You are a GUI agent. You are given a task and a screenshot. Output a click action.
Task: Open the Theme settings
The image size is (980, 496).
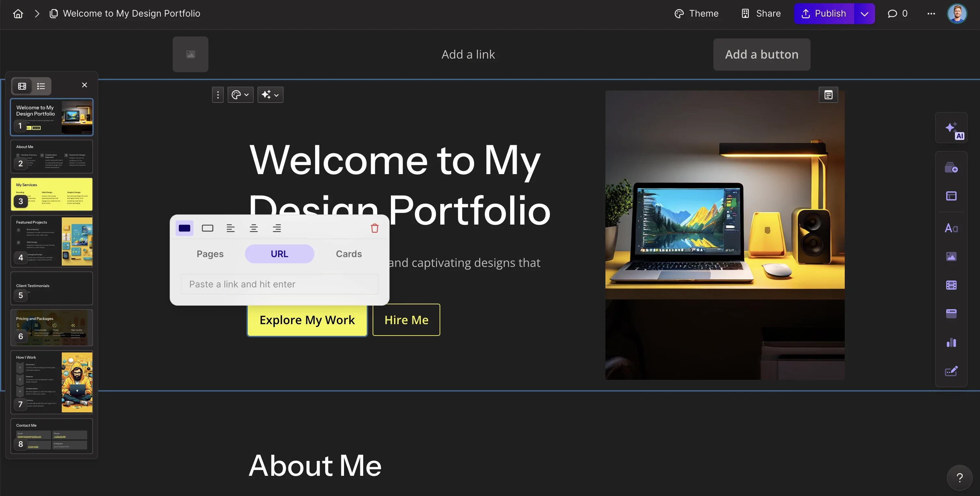(696, 14)
